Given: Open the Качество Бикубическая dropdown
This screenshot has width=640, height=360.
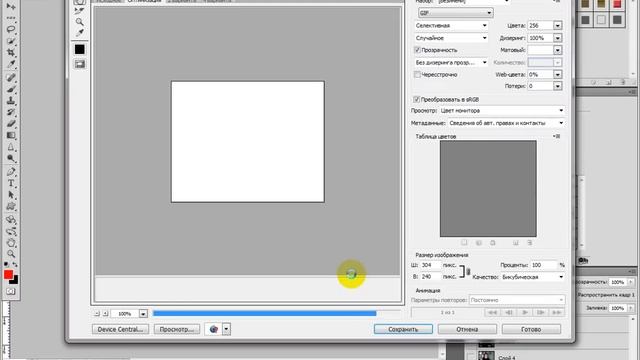Looking at the screenshot, I should (x=533, y=277).
